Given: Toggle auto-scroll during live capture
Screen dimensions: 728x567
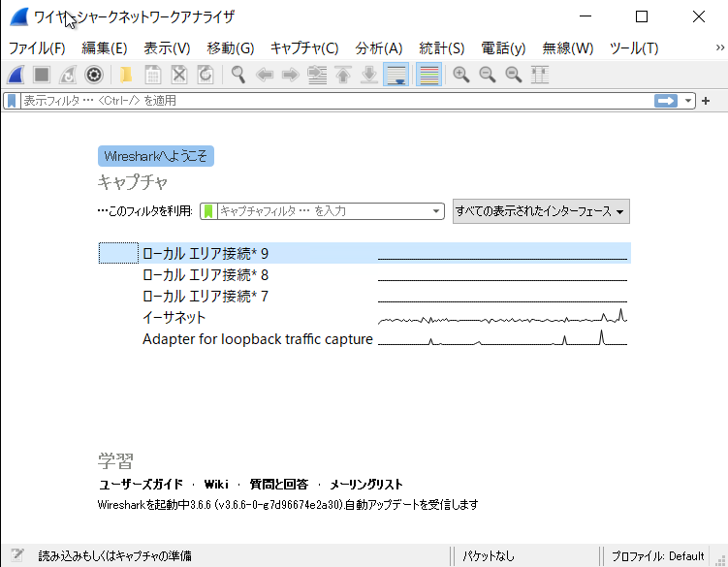Looking at the screenshot, I should [x=396, y=75].
